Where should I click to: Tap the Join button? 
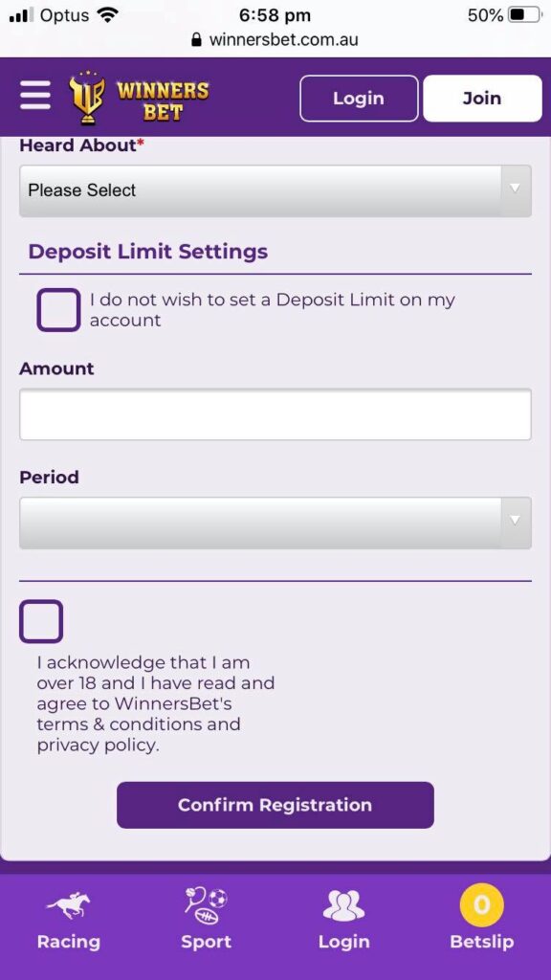481,98
